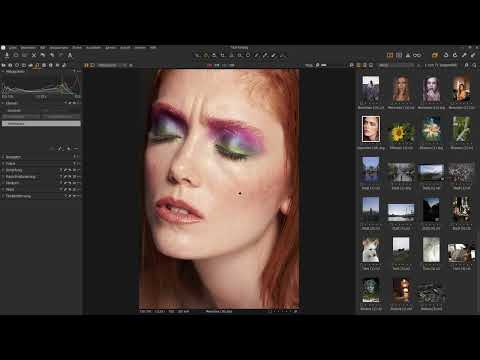The image size is (480, 360).
Task: Select the blonde woman portrait thumbnail
Action: (x=401, y=89)
